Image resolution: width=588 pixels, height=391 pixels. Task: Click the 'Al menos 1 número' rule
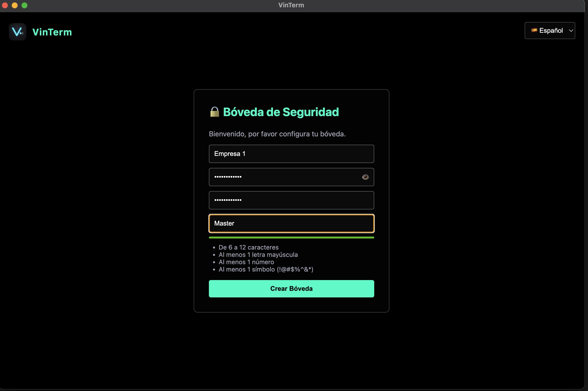click(246, 262)
